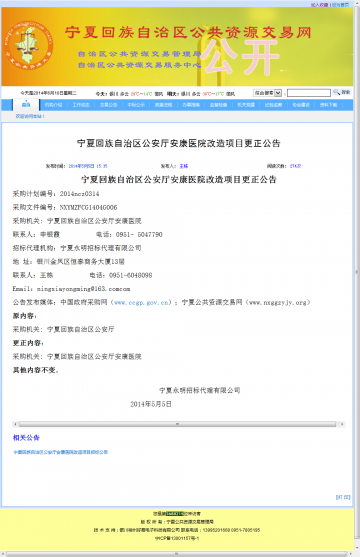
Task: Open the related bidding announcement link under 相关公告
Action: click(x=60, y=452)
